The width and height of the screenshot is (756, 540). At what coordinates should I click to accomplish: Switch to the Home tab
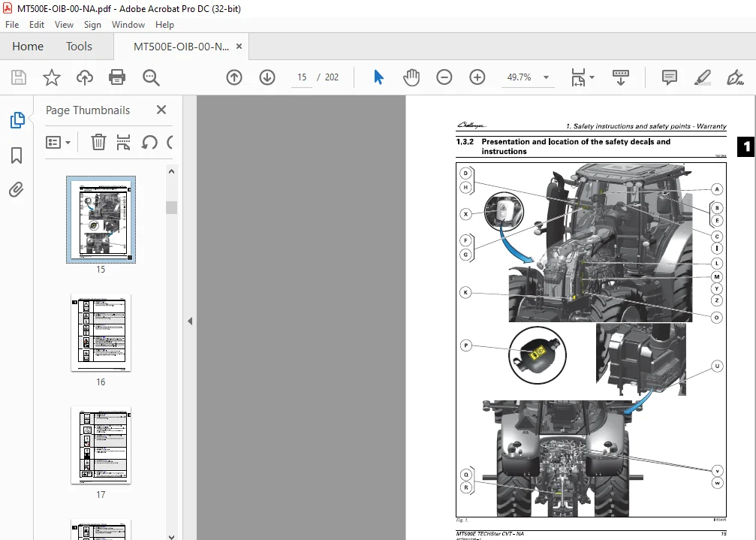[x=28, y=47]
